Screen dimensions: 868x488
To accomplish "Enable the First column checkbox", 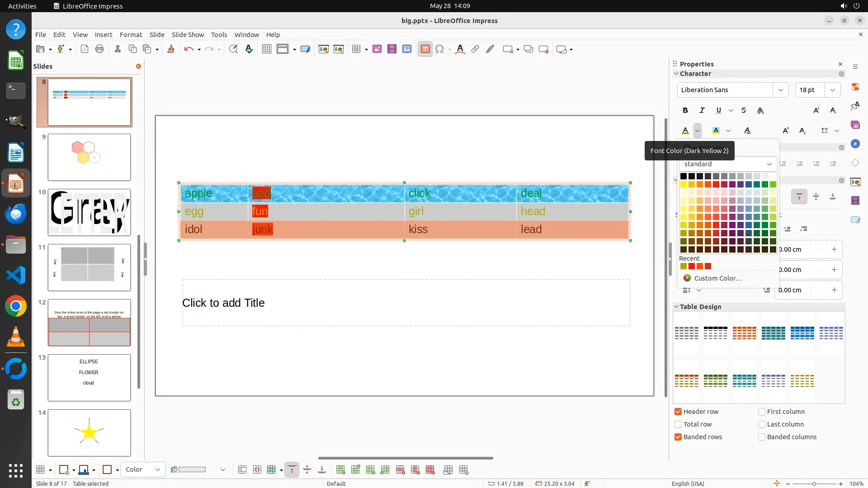I will pyautogui.click(x=762, y=412).
